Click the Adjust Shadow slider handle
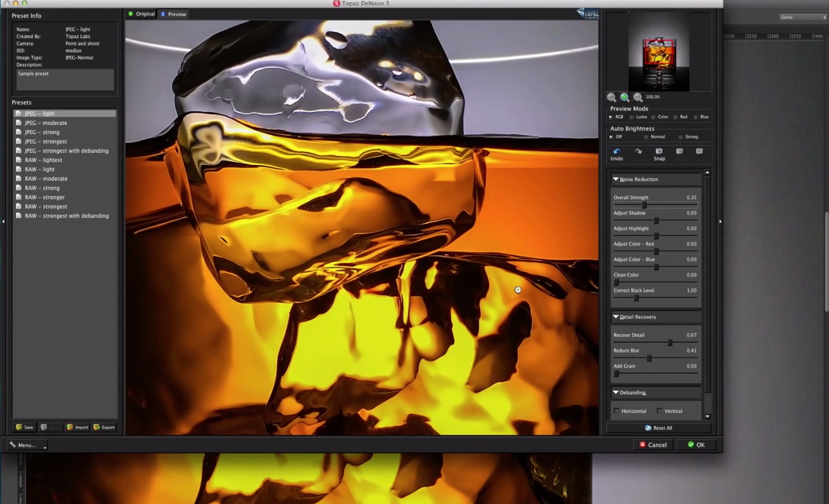 tap(656, 220)
